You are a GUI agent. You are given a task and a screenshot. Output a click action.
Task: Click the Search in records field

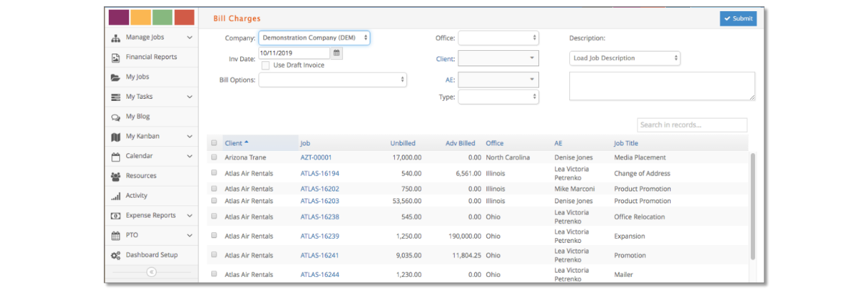point(692,125)
